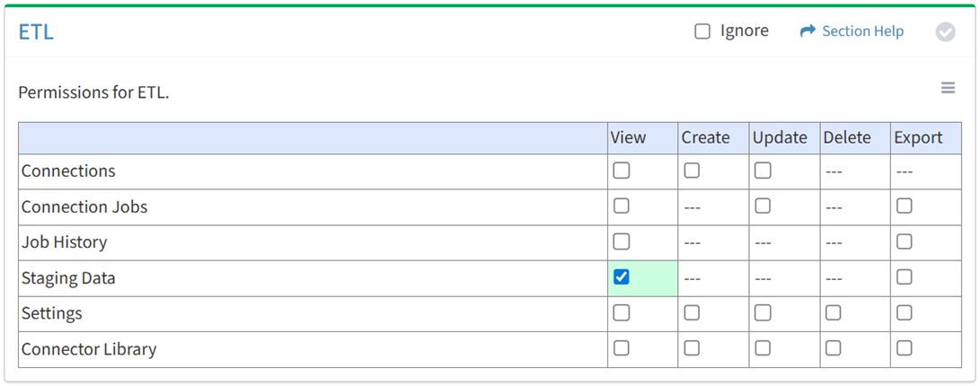Click the Section Help arrow icon
Image resolution: width=980 pixels, height=386 pixels.
807,31
